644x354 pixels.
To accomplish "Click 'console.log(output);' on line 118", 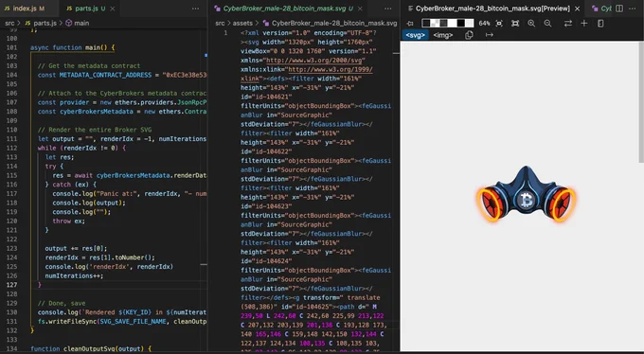I will click(x=89, y=203).
